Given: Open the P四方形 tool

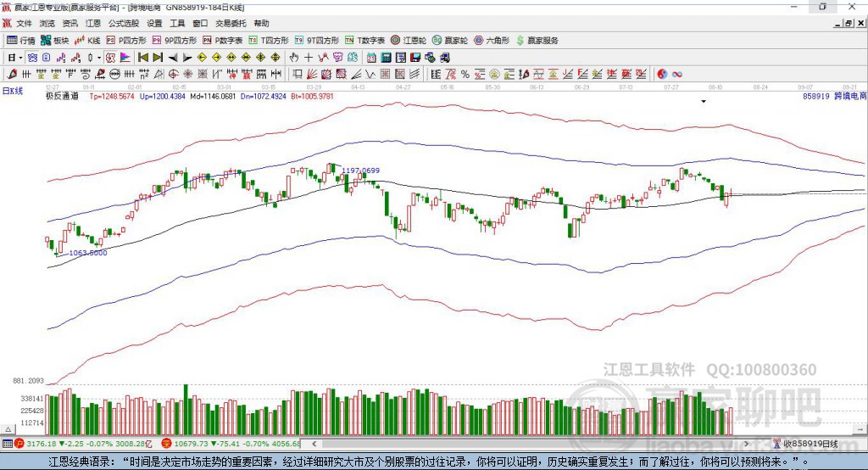Looking at the screenshot, I should (x=126, y=41).
